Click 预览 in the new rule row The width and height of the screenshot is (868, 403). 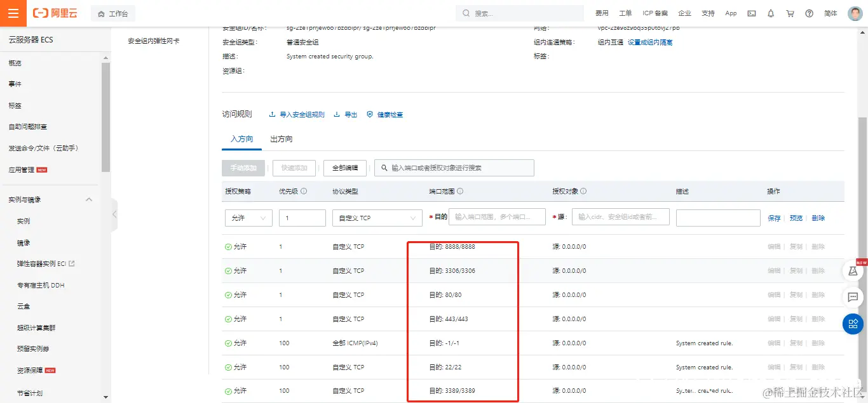(796, 218)
